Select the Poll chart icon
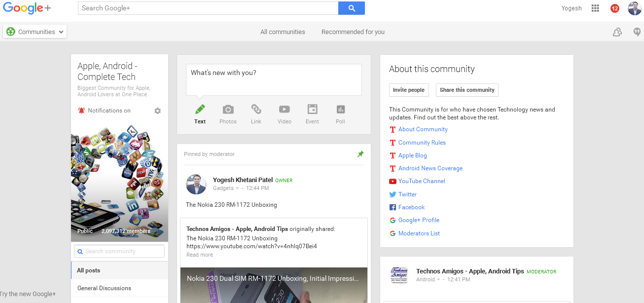The width and height of the screenshot is (644, 303). 340,109
